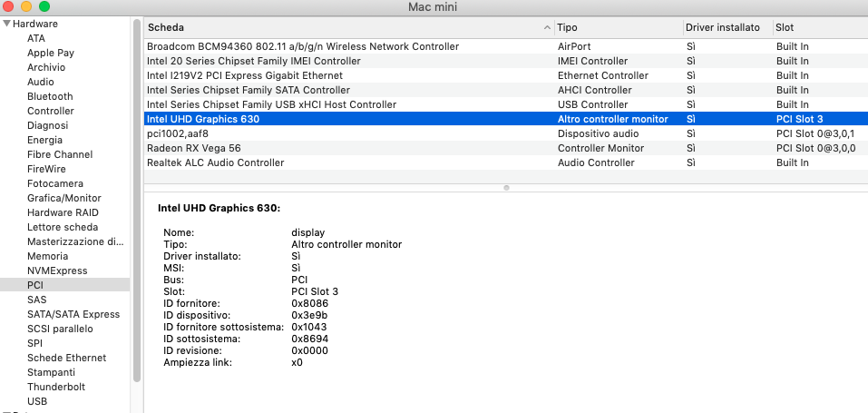The image size is (868, 413).
Task: Select SATA/SATA Express in the sidebar
Action: [x=73, y=314]
